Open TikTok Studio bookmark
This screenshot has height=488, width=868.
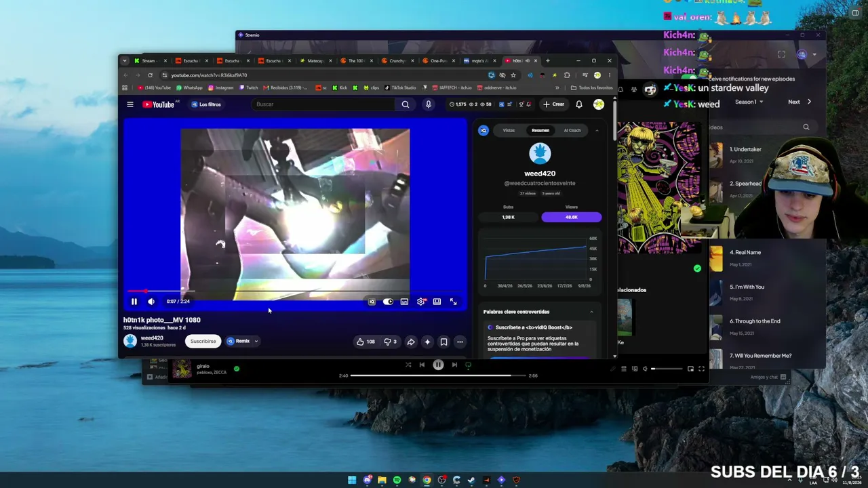400,87
